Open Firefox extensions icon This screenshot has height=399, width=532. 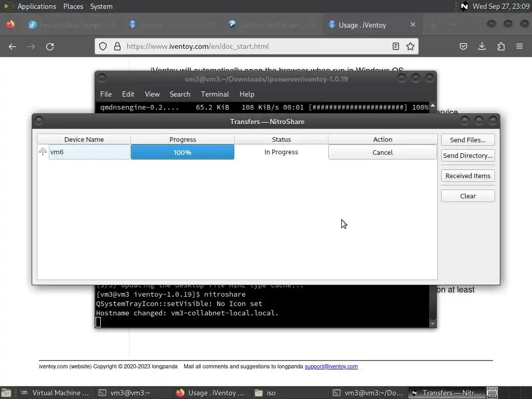(x=501, y=46)
